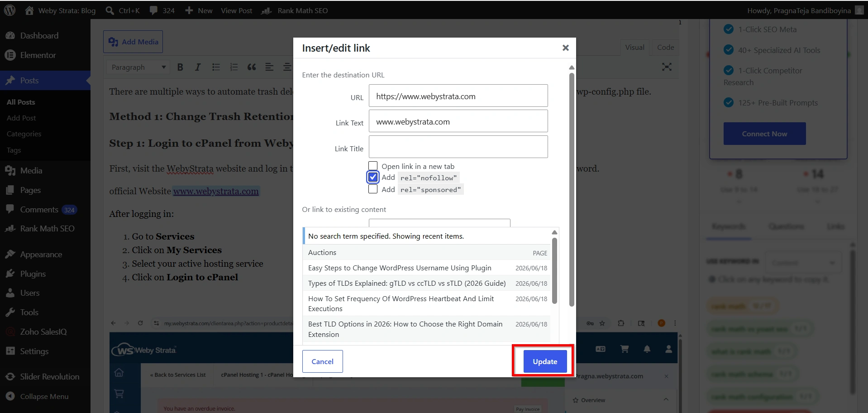Open the 324 comments bubble in admin bar
Image resolution: width=868 pixels, height=413 pixels.
click(162, 10)
